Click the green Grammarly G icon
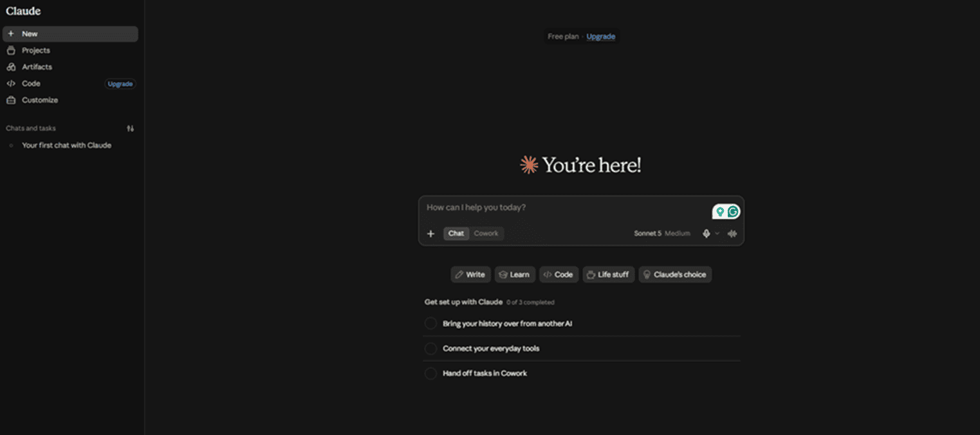This screenshot has height=435, width=980. (x=733, y=212)
